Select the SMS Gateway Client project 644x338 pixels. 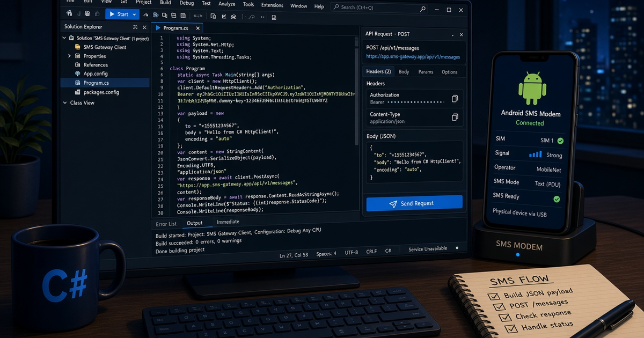coord(105,47)
